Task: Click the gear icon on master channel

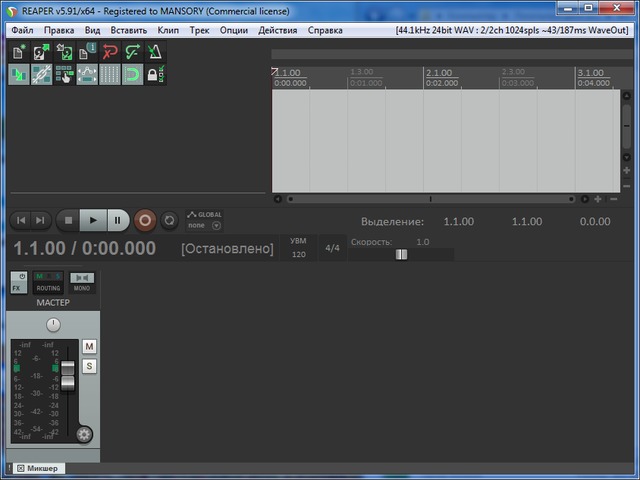Action: pyautogui.click(x=84, y=434)
